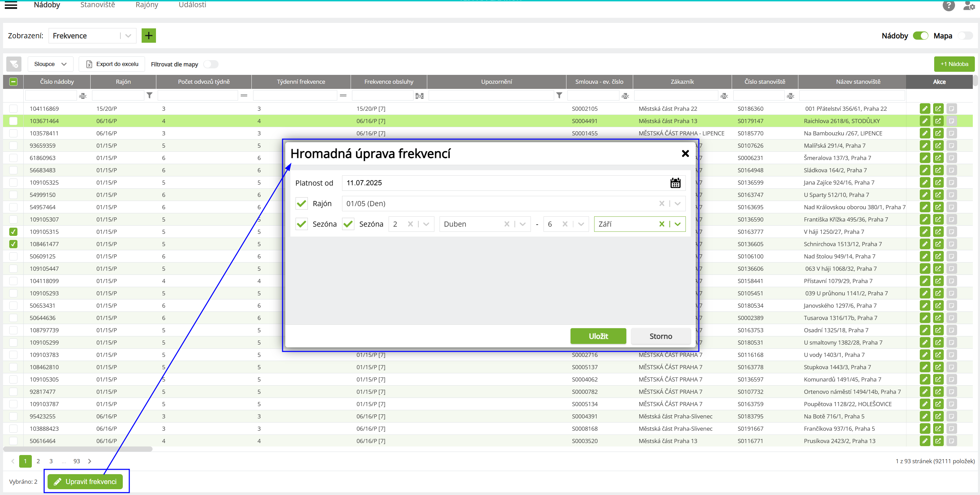Open calendar picker for Platnost od
The image size is (980, 495).
tap(675, 183)
